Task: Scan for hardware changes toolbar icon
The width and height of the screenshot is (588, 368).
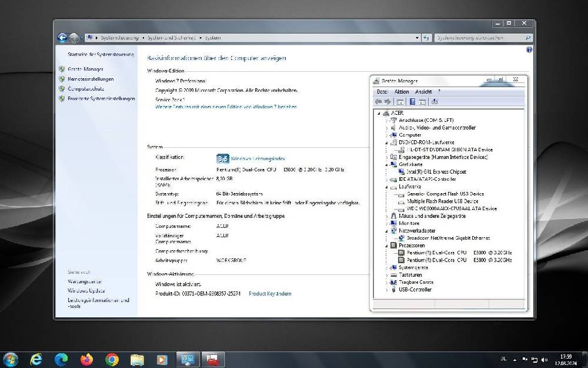Action: click(x=435, y=102)
